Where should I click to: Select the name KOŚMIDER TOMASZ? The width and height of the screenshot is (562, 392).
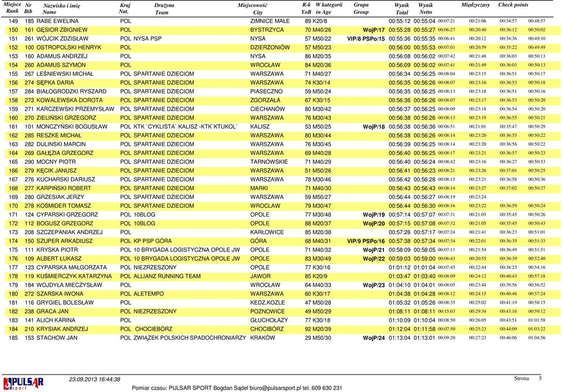point(64,206)
